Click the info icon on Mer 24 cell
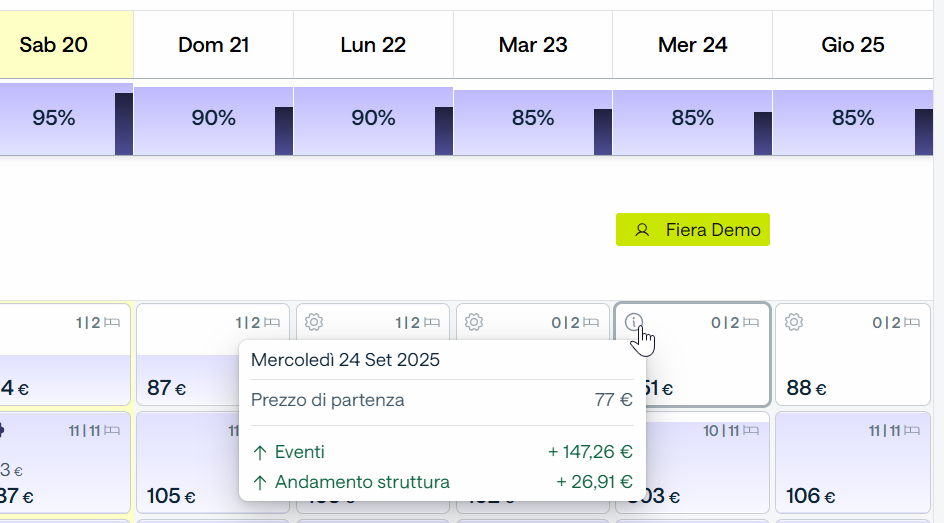 point(633,322)
